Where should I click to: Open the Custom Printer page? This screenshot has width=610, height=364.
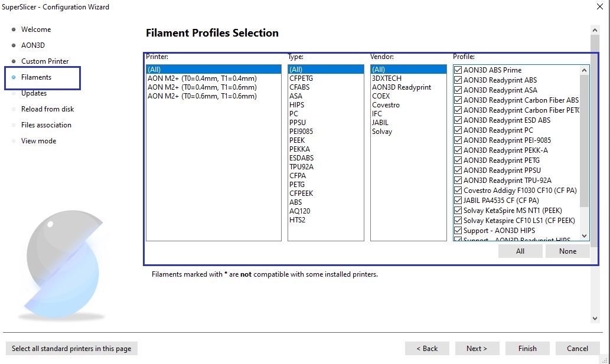tap(45, 61)
